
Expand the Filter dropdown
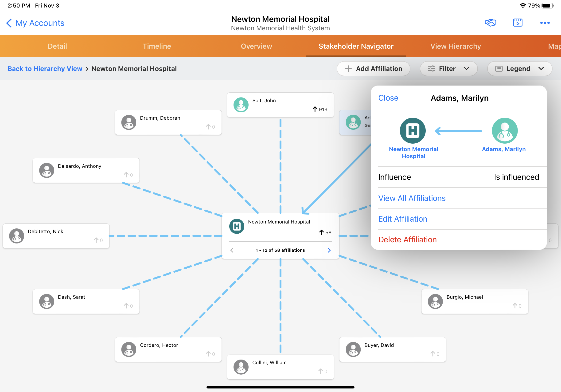(x=448, y=69)
